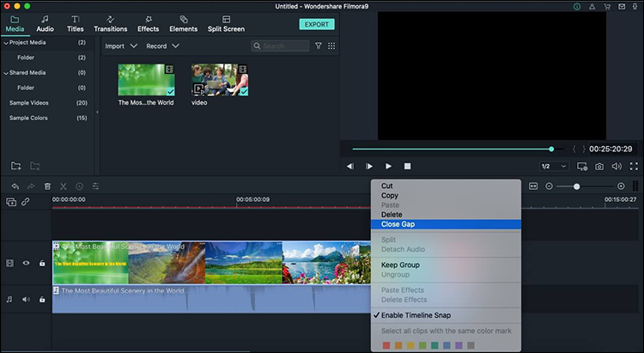Pick the blue color mark swatch

tap(447, 345)
